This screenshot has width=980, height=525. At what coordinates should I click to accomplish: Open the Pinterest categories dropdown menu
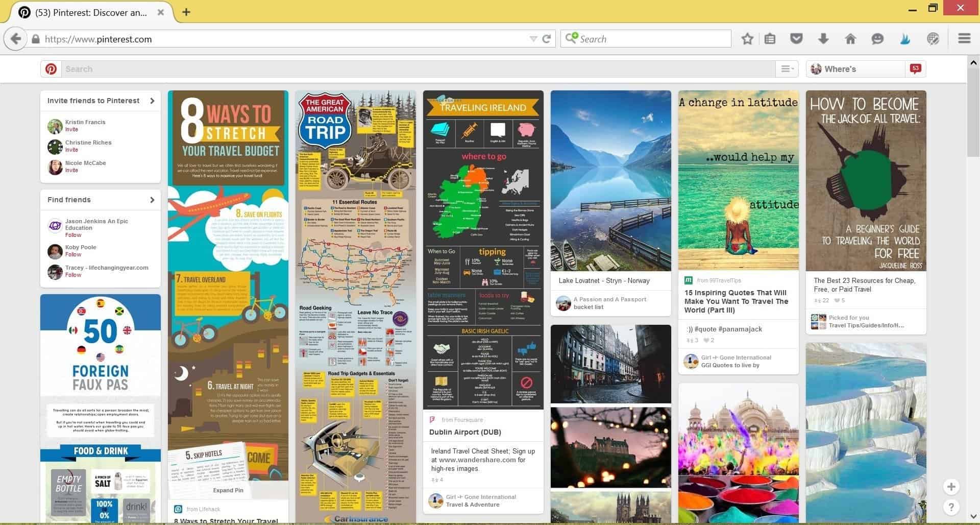(787, 69)
